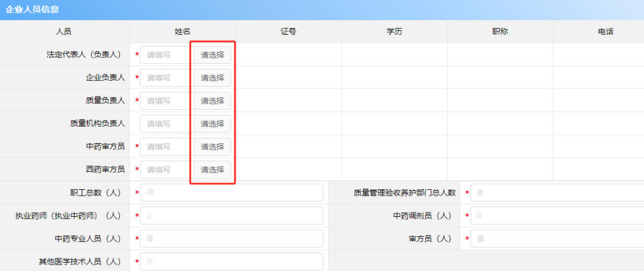This screenshot has width=644, height=271.
Task: Focus name field for 质量负责人
Action: (167, 101)
